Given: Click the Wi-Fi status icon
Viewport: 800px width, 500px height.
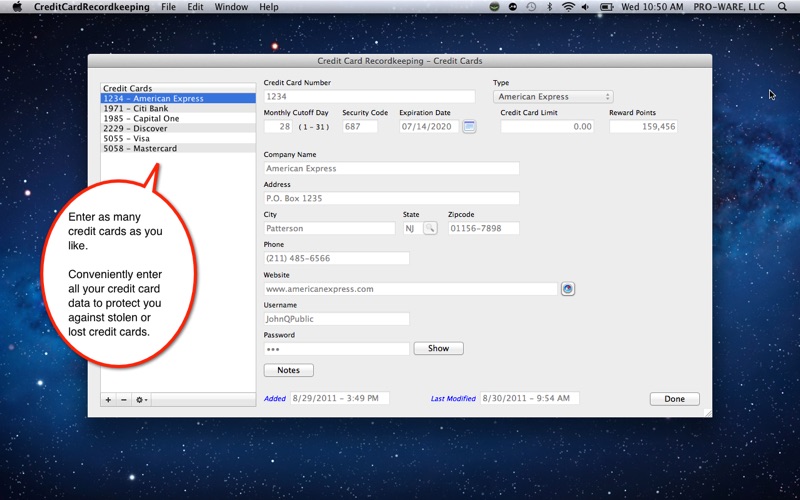Looking at the screenshot, I should click(568, 7).
